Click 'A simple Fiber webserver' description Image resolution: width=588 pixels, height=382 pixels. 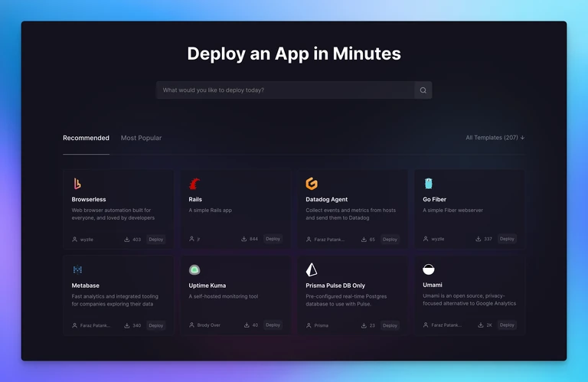[453, 211]
